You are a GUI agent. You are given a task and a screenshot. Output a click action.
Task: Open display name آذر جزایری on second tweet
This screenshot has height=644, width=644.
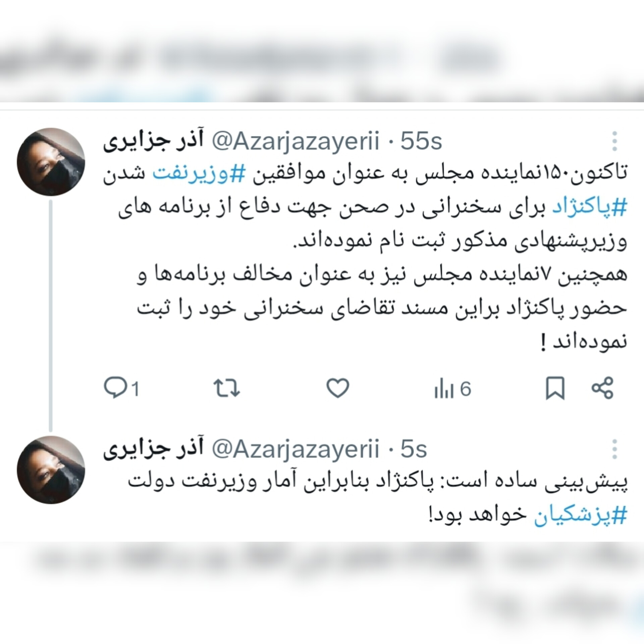coord(153,449)
